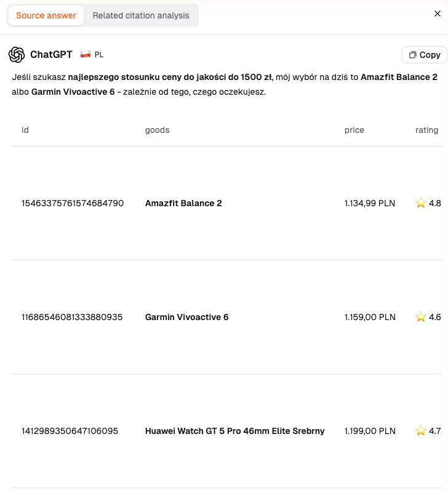Image resolution: width=448 pixels, height=490 pixels.
Task: Click price 1.159,00 PLN
Action: (x=370, y=317)
